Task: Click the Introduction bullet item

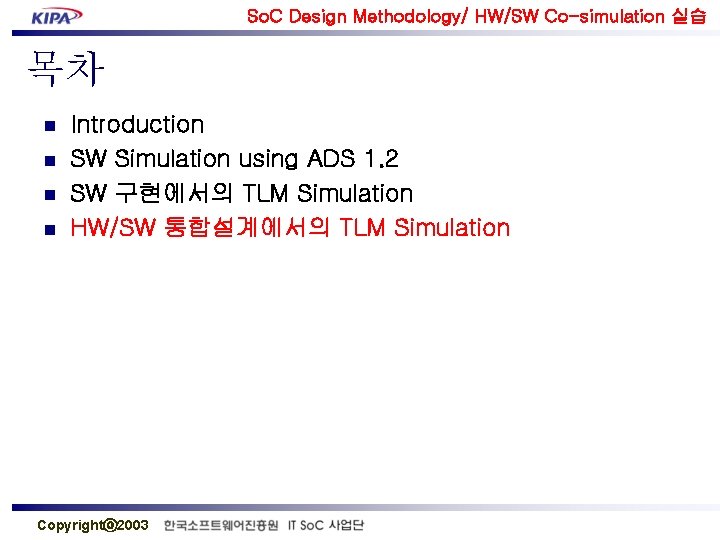Action: pyautogui.click(x=137, y=124)
